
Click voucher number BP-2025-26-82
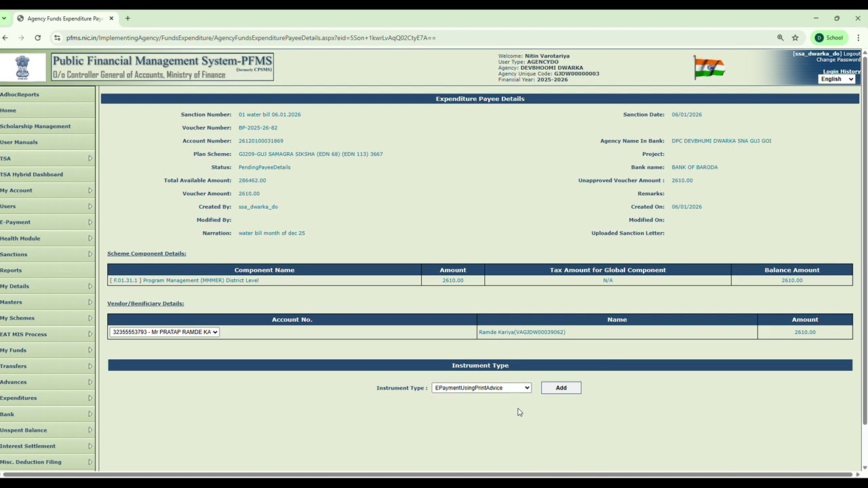tap(258, 127)
